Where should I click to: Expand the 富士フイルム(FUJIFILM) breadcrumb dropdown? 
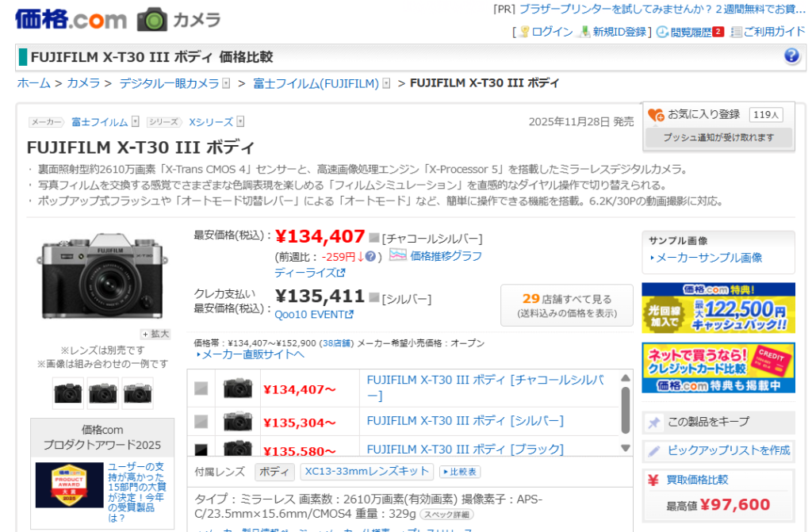386,83
